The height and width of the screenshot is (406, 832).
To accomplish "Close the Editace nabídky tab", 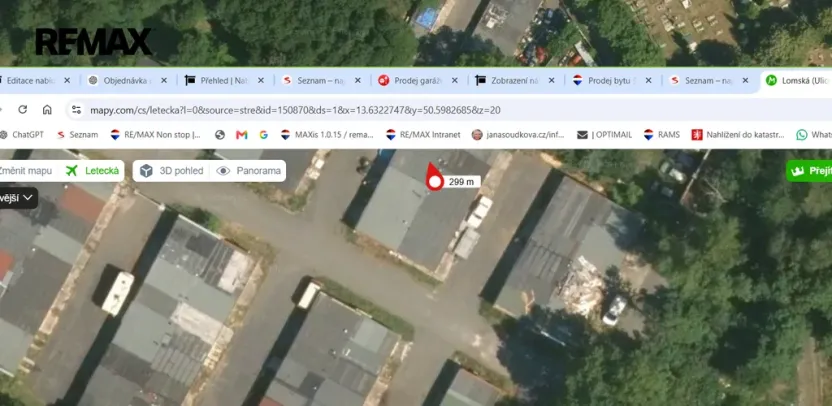I will tap(67, 81).
